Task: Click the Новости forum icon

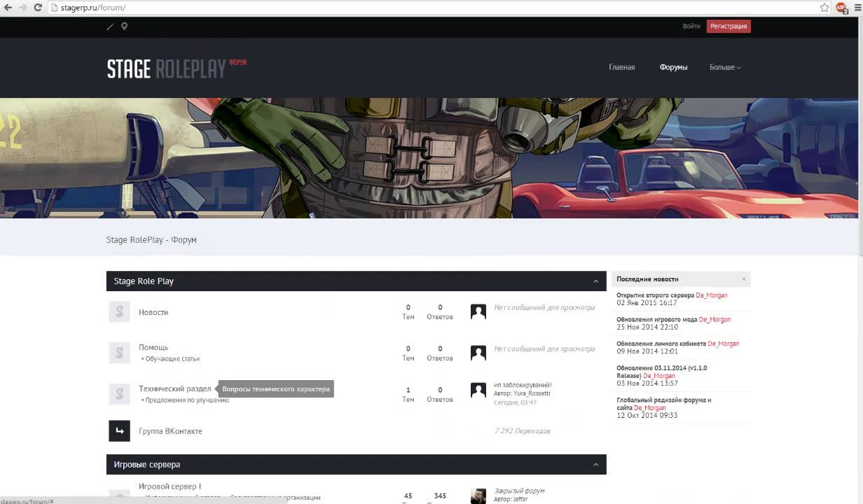Action: pyautogui.click(x=119, y=311)
